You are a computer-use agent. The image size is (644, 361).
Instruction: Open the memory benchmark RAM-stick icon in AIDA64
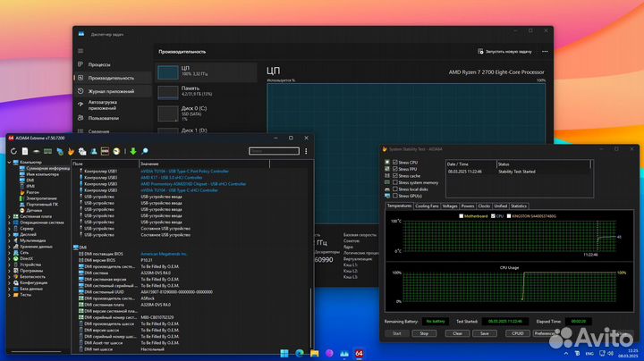point(47,151)
